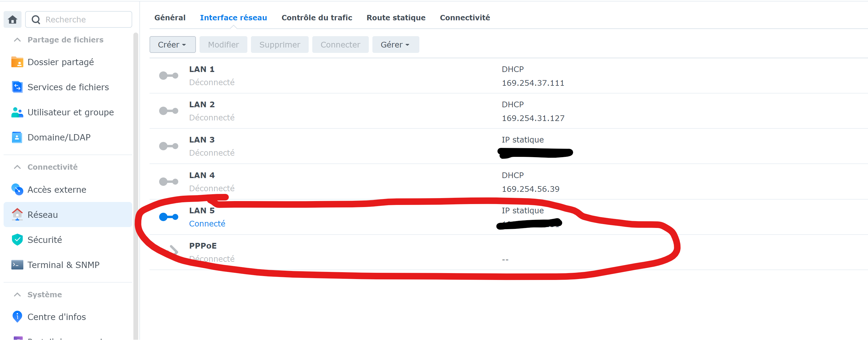Collapse the Partage de fichiers section

18,40
